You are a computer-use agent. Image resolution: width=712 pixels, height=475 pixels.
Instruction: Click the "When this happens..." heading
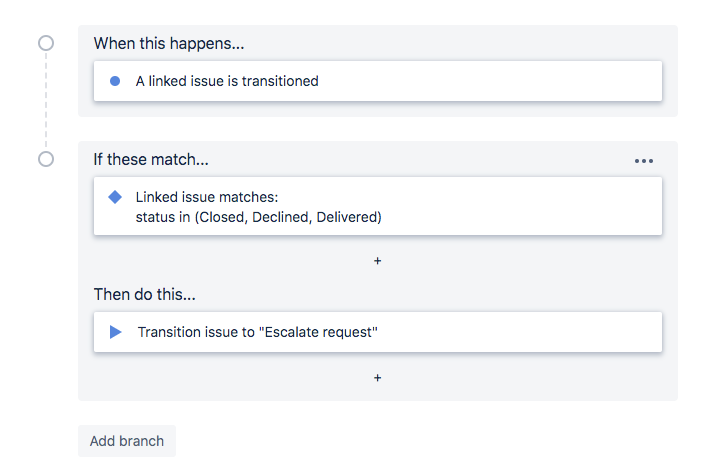pos(169,44)
